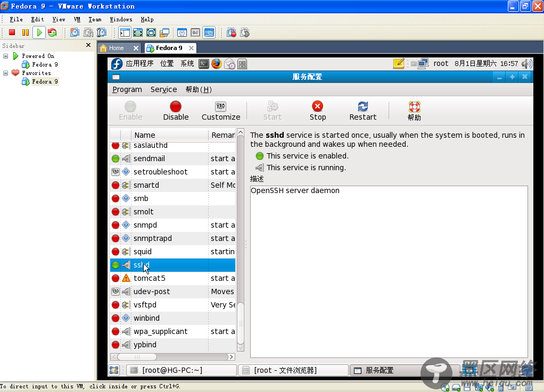This screenshot has width=544, height=392.
Task: Open the 系统 menu
Action: click(187, 63)
